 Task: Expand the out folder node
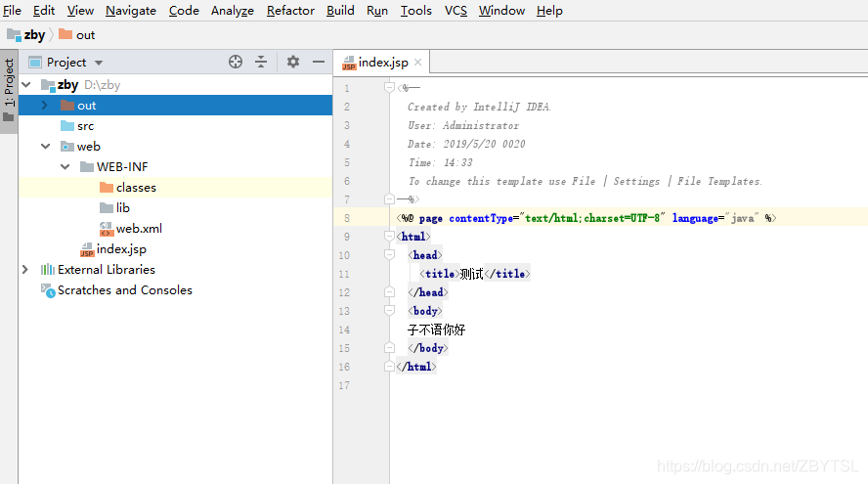tap(45, 106)
